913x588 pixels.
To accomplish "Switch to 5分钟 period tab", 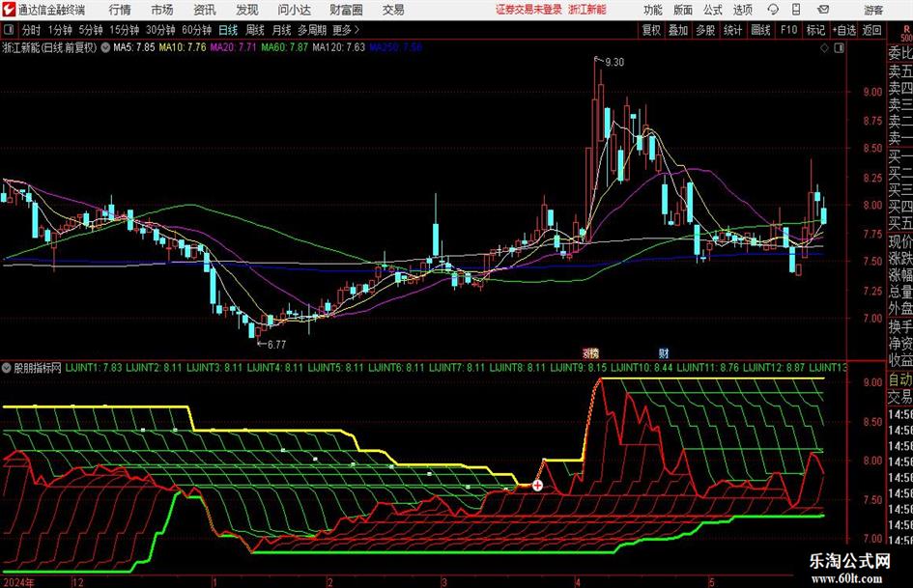I will tap(91, 30).
